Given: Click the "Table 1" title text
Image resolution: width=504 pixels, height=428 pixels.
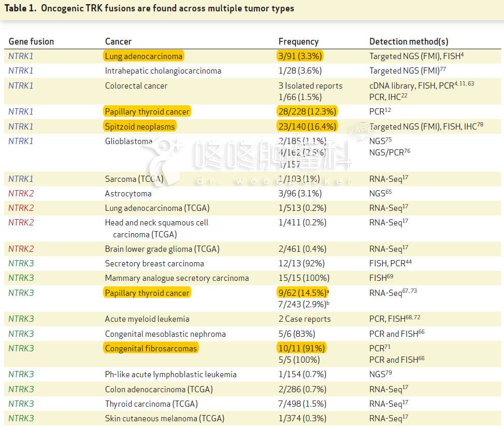Looking at the screenshot, I should coord(149,8).
